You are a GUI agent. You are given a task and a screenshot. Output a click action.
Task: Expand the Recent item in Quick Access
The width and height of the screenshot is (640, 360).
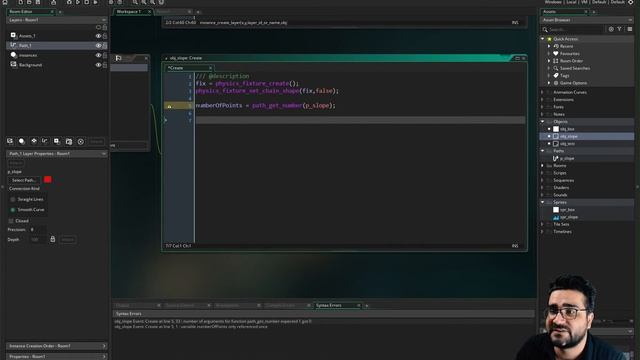549,46
